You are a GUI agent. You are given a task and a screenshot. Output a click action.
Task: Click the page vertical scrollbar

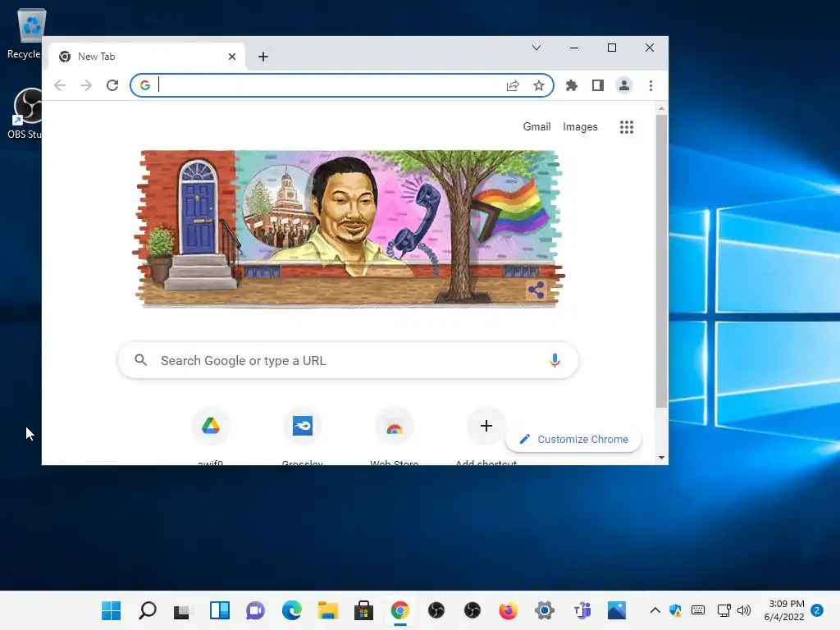[662, 261]
